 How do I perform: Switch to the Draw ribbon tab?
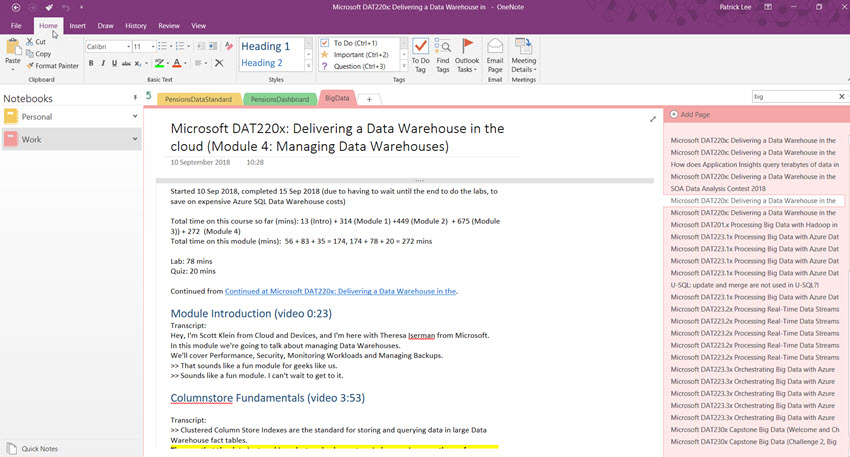coord(105,25)
